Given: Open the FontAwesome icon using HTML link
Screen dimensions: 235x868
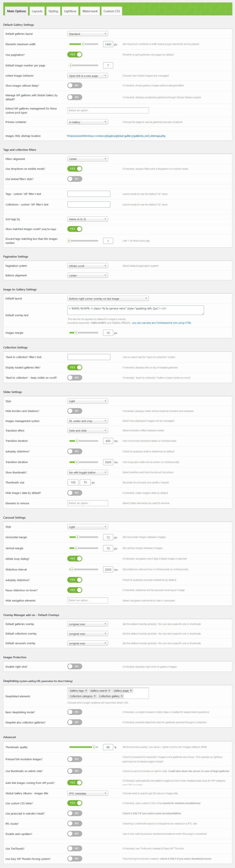Looking at the screenshot, I should click(162, 323).
